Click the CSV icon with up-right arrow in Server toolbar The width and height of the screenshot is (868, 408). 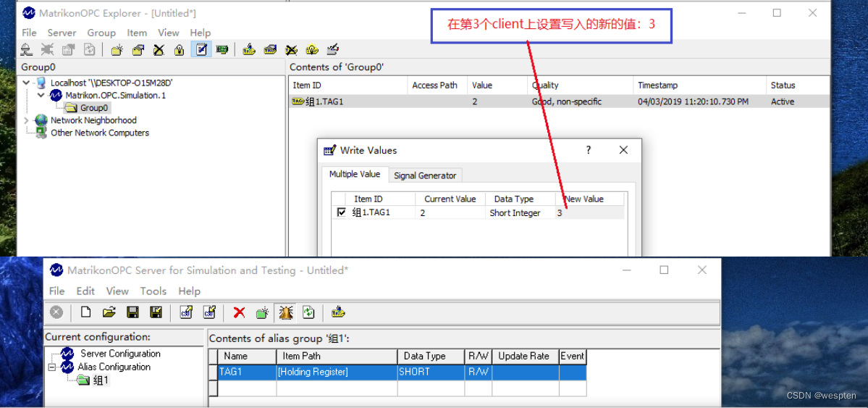click(186, 312)
